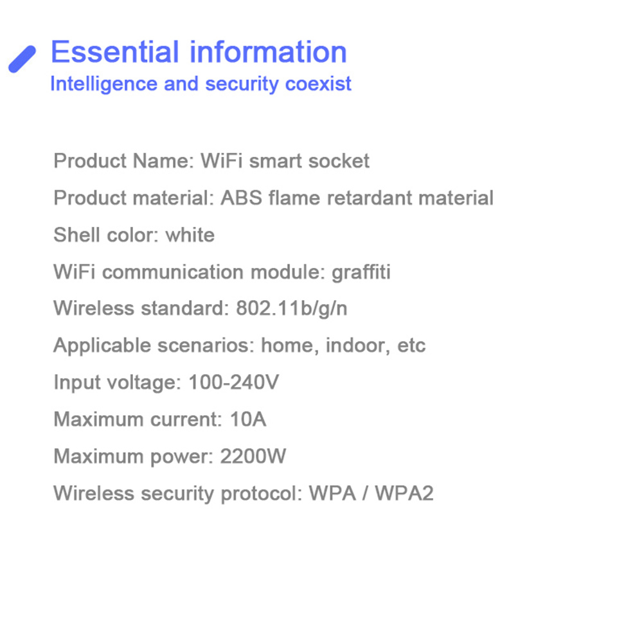This screenshot has height=644, width=644.
Task: Click the "802.11b/g/n" value
Action: click(x=291, y=309)
